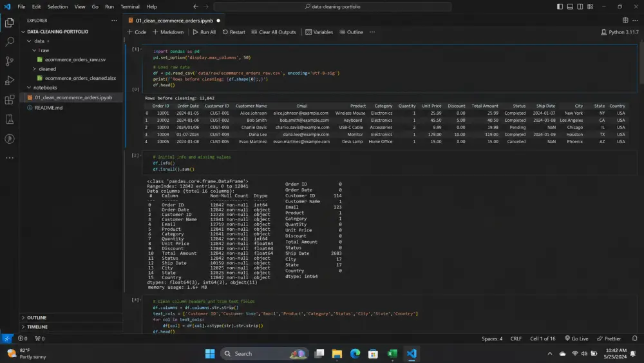Add a new Code cell
This screenshot has height=363, width=644.
click(137, 32)
